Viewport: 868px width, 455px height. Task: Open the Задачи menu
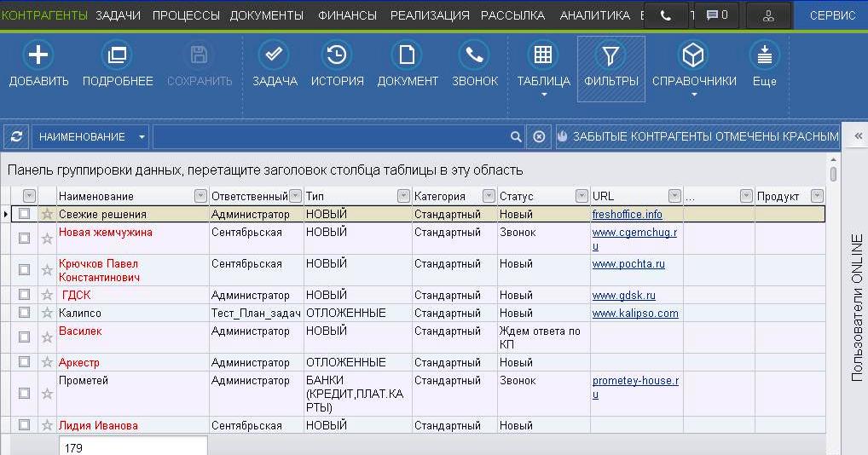point(118,15)
